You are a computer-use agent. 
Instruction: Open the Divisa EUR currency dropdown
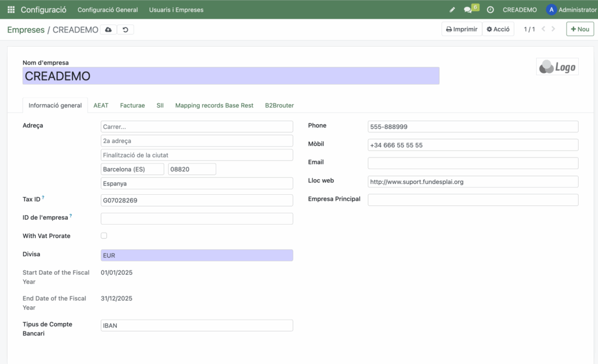(x=197, y=256)
